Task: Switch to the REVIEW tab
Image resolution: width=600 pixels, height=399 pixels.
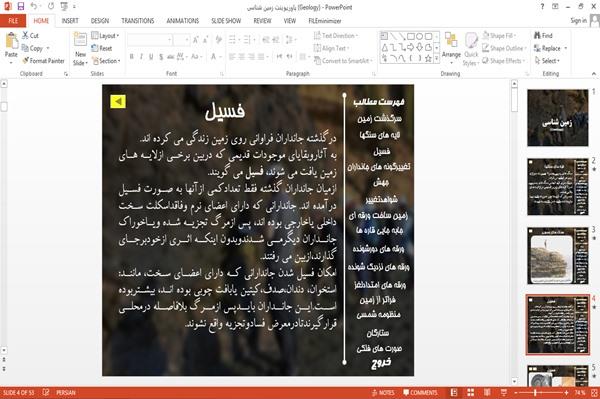Action: pyautogui.click(x=262, y=21)
